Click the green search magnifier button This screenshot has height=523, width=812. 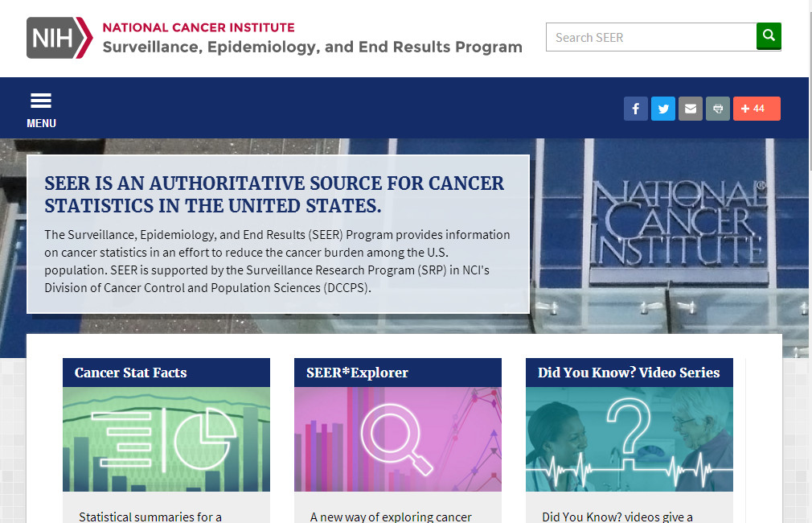769,36
